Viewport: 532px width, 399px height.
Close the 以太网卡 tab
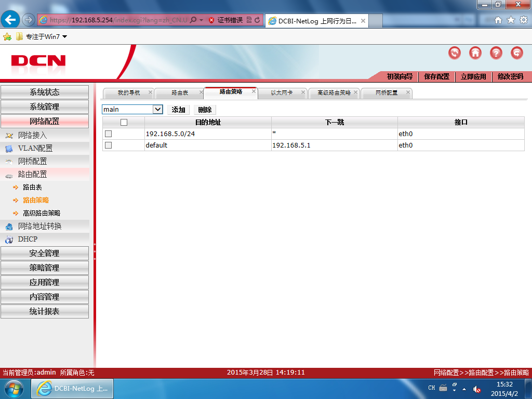[303, 92]
